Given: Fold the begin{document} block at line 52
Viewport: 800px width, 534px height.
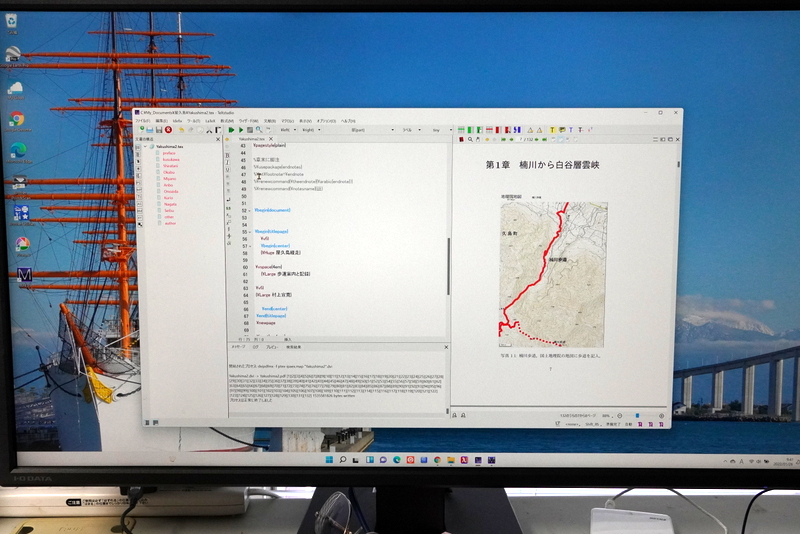Looking at the screenshot, I should click(x=250, y=210).
